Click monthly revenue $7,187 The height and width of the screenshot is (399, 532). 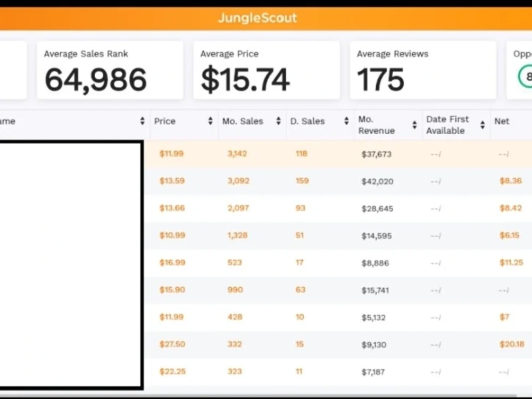click(x=373, y=372)
